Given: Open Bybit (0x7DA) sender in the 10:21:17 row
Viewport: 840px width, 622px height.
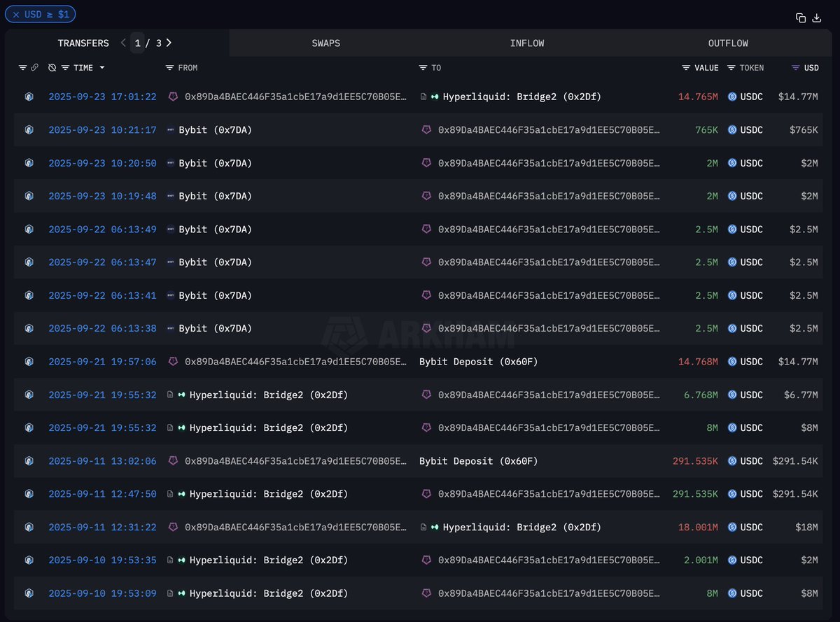Looking at the screenshot, I should 215,130.
